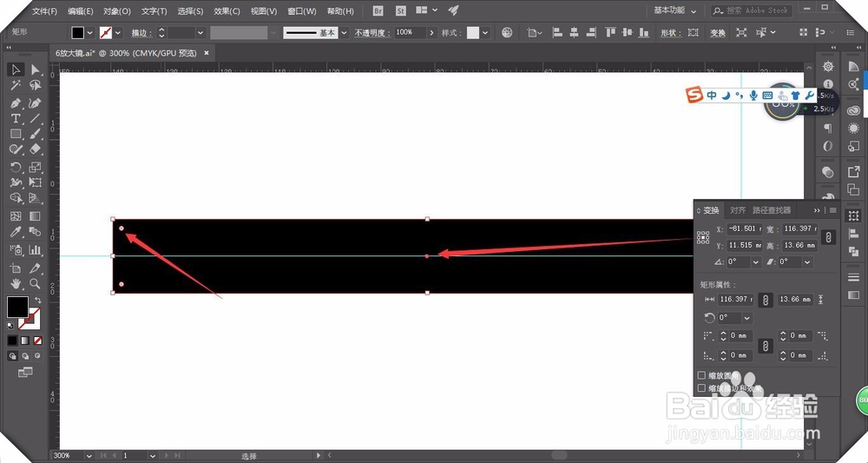Image resolution: width=868 pixels, height=463 pixels.
Task: Set the transform reference point locator
Action: click(x=703, y=238)
